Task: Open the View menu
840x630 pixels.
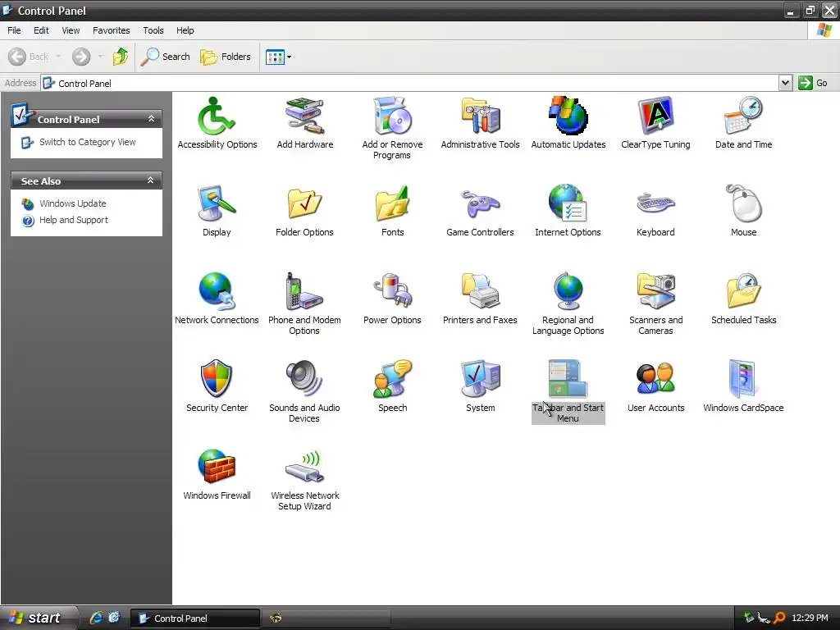Action: pyautogui.click(x=71, y=30)
